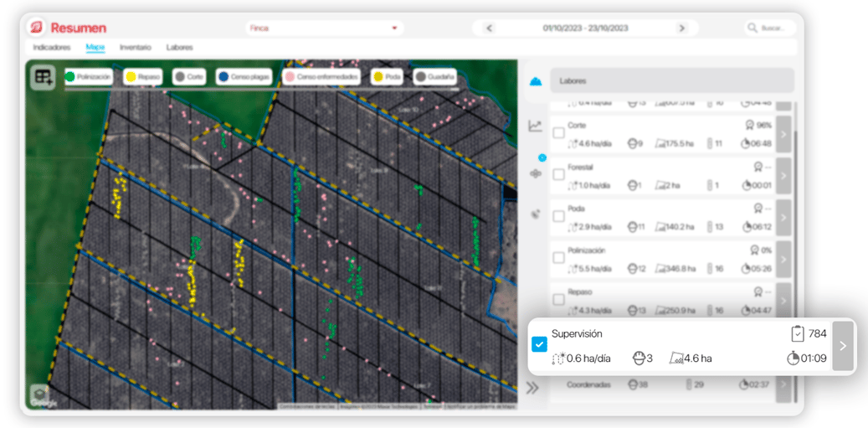Click the Corte clock duration icon

(x=745, y=144)
